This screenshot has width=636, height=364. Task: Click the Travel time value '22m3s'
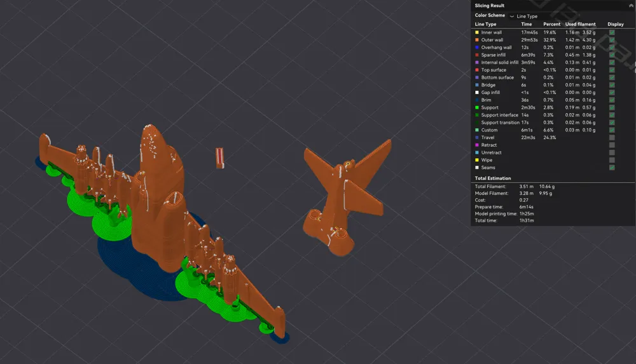(528, 137)
